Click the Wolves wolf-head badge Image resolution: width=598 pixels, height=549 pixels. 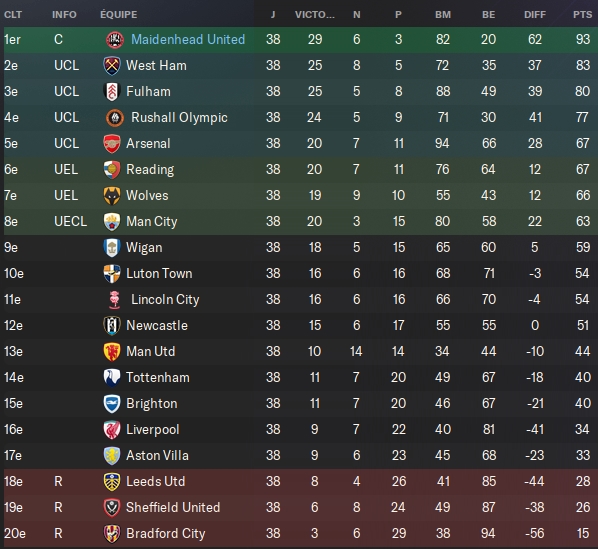112,196
